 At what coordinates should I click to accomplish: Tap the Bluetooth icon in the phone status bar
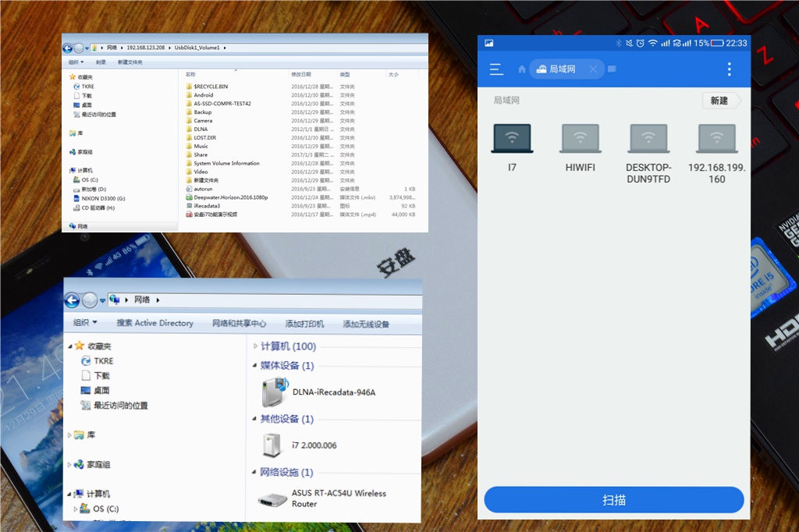tap(619, 44)
